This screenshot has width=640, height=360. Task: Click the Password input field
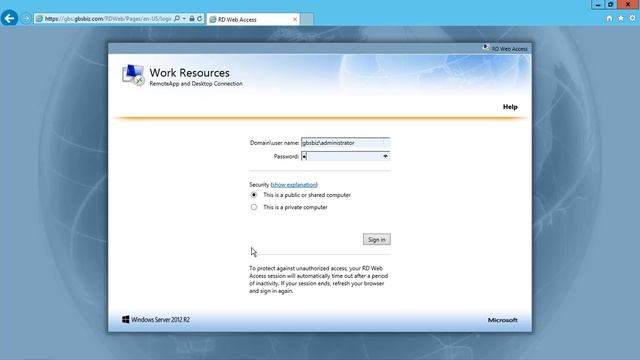tap(345, 156)
